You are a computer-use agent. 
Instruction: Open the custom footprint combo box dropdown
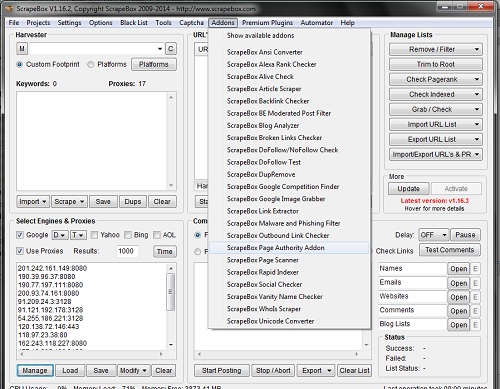160,49
